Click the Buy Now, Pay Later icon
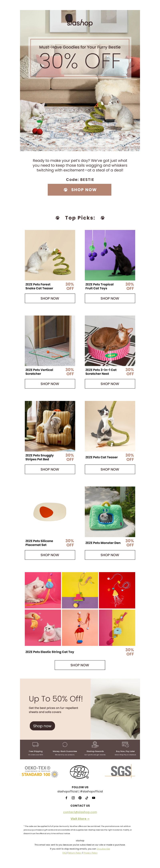 [125, 744]
